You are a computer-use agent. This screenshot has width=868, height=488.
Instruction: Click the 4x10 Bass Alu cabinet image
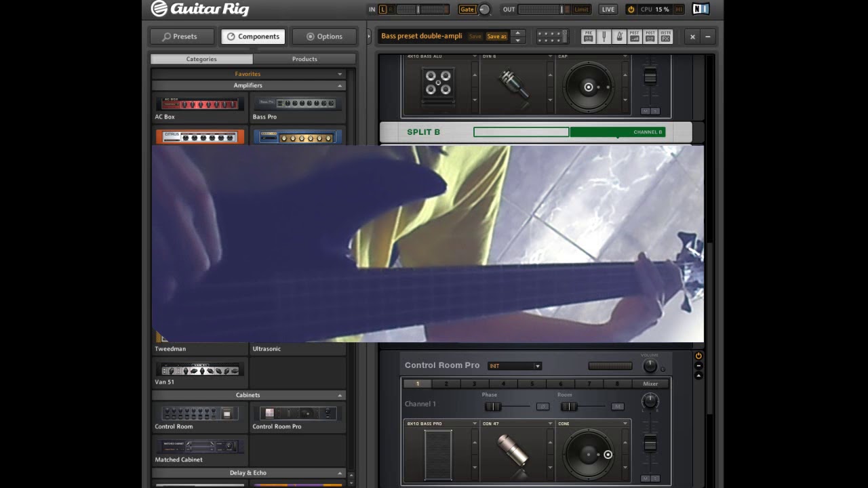click(439, 84)
